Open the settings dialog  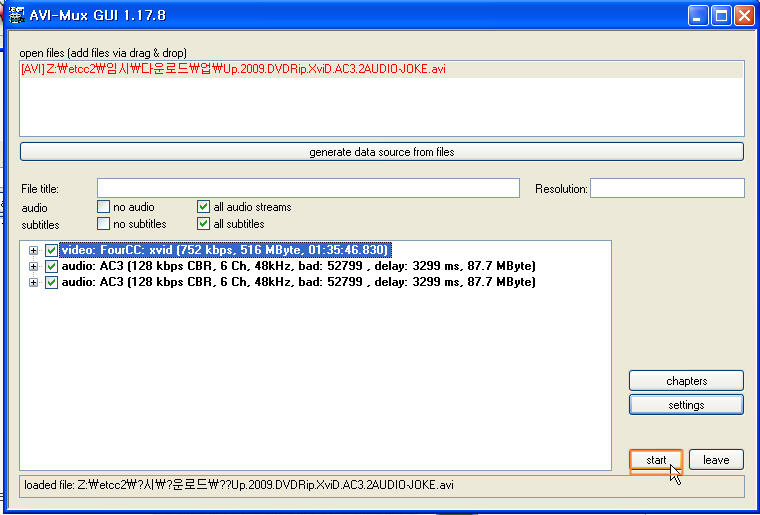[x=686, y=405]
